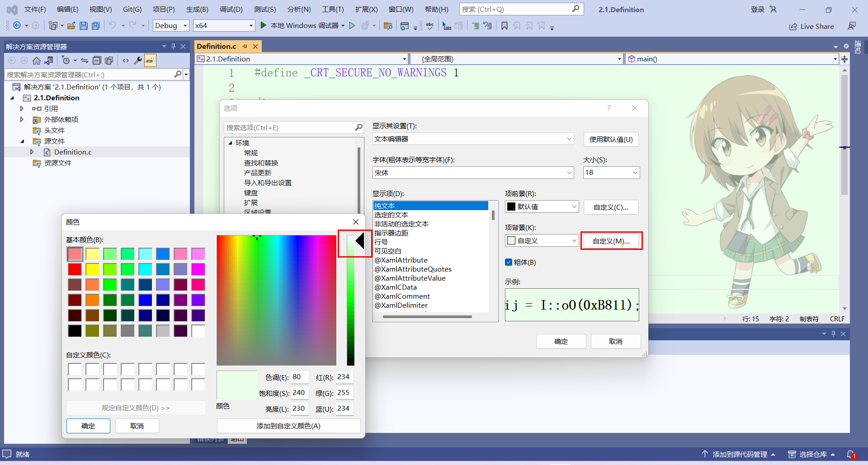Click the notification bell in status bar

(851, 455)
